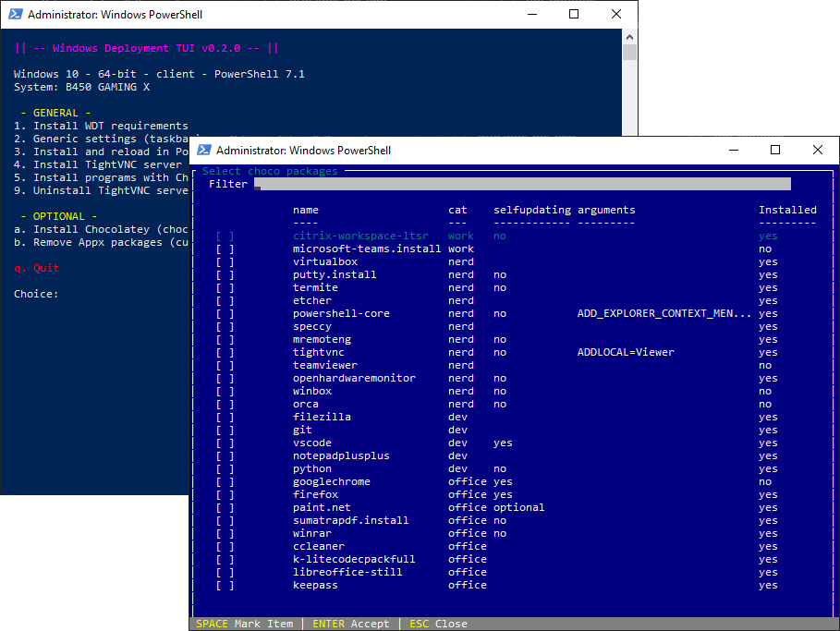Select the git package name

tap(302, 431)
